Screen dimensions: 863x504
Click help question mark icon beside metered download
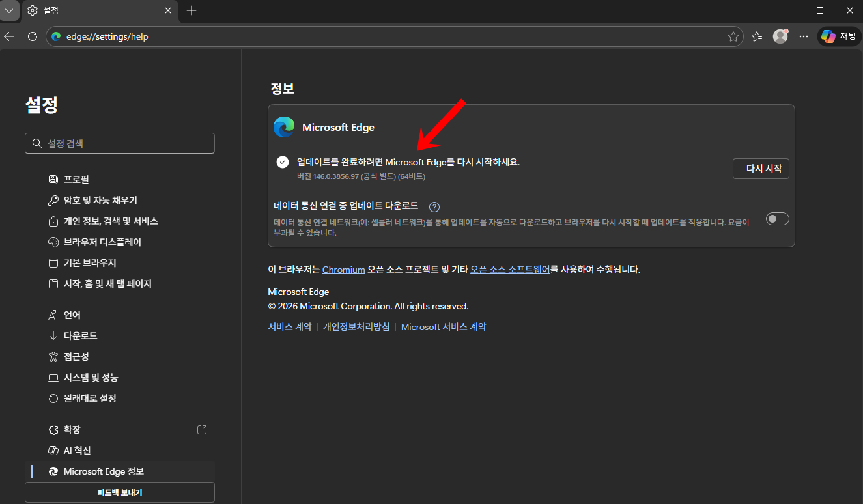point(434,207)
